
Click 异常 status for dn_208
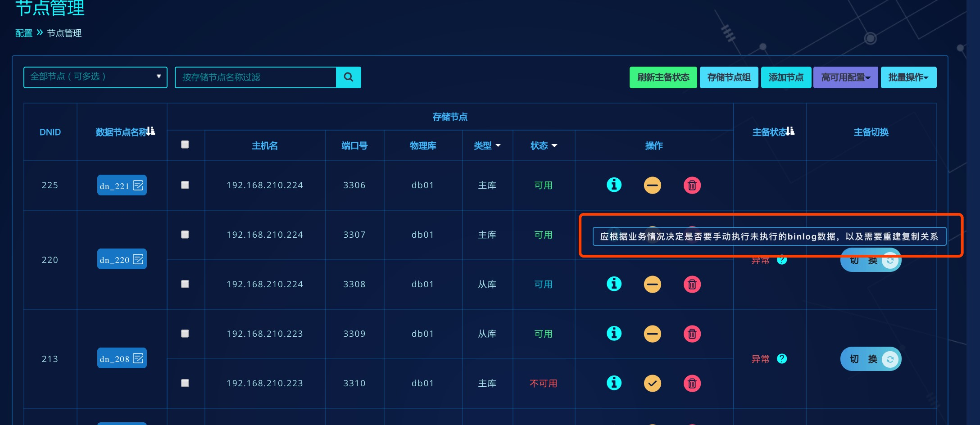coord(760,359)
